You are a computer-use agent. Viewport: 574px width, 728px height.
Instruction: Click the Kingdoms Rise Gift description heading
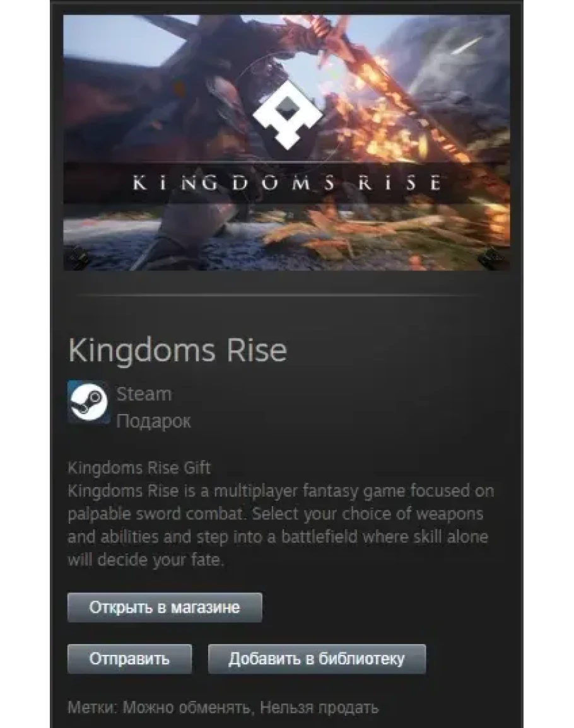click(x=139, y=468)
